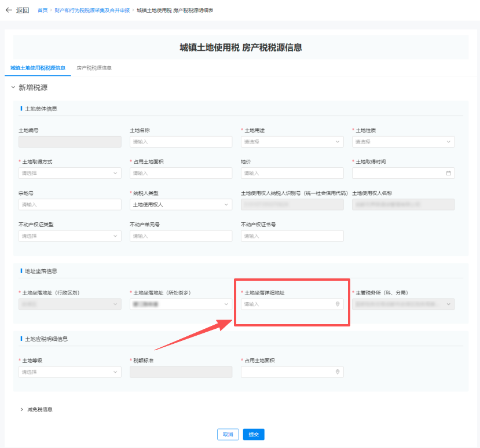Screen dimensions: 480x448
Task: Open the 土地用途 dropdown
Action: click(292, 142)
